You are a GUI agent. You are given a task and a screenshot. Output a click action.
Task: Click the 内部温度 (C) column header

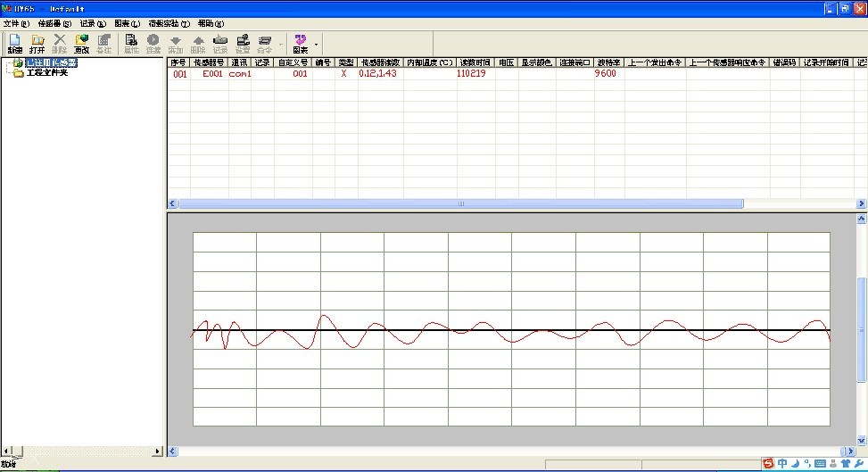click(430, 62)
